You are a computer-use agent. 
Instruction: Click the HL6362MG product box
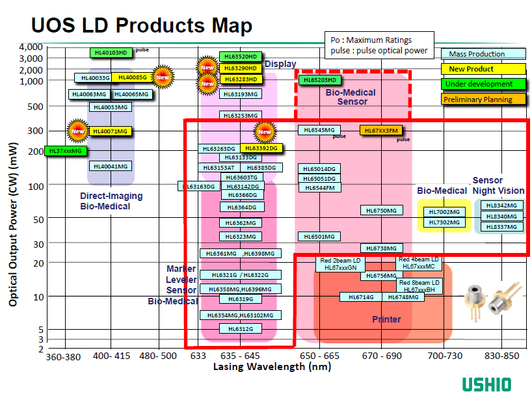click(x=241, y=223)
